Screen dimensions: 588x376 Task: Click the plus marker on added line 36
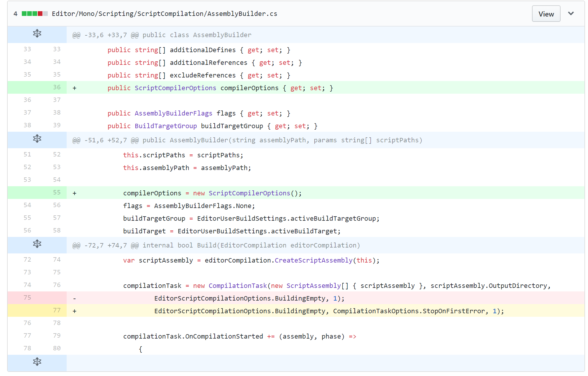click(x=75, y=88)
